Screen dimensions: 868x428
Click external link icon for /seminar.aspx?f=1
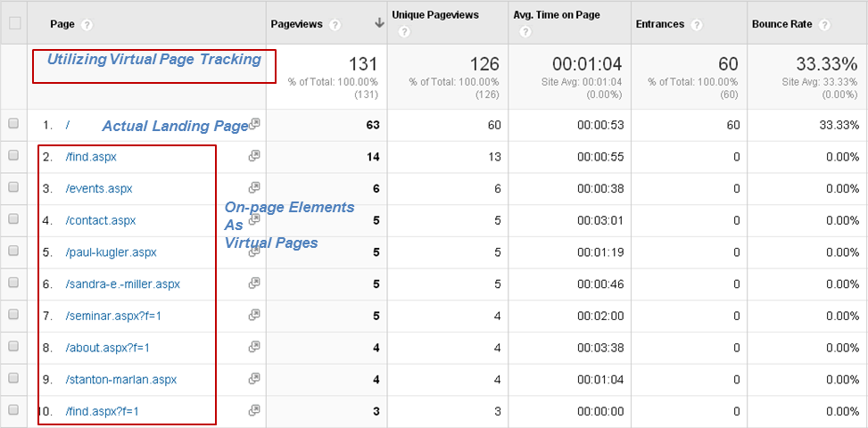(x=254, y=315)
